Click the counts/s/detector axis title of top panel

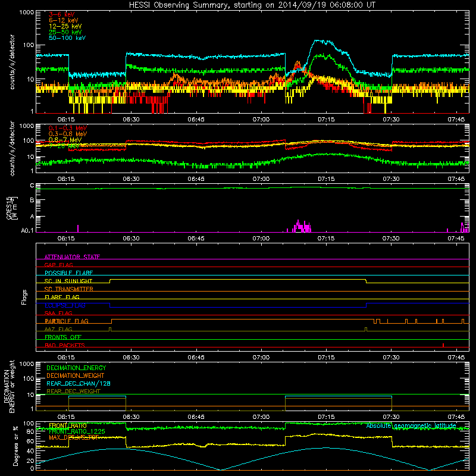pyautogui.click(x=12, y=62)
